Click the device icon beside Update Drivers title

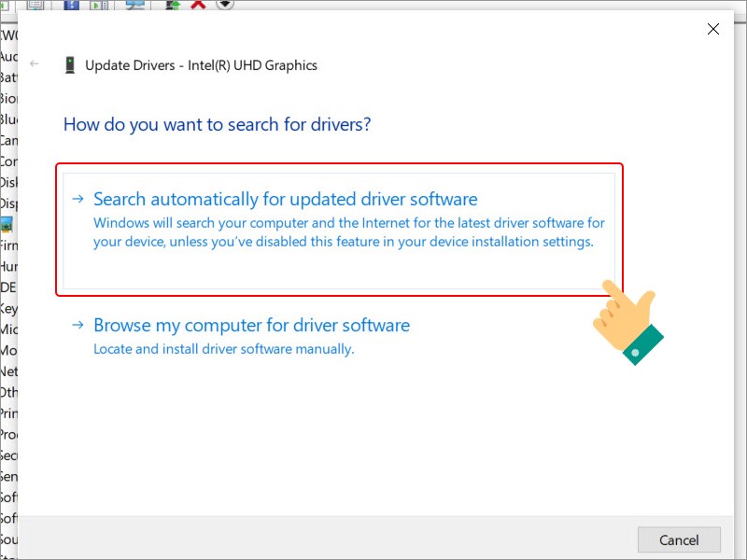click(70, 65)
